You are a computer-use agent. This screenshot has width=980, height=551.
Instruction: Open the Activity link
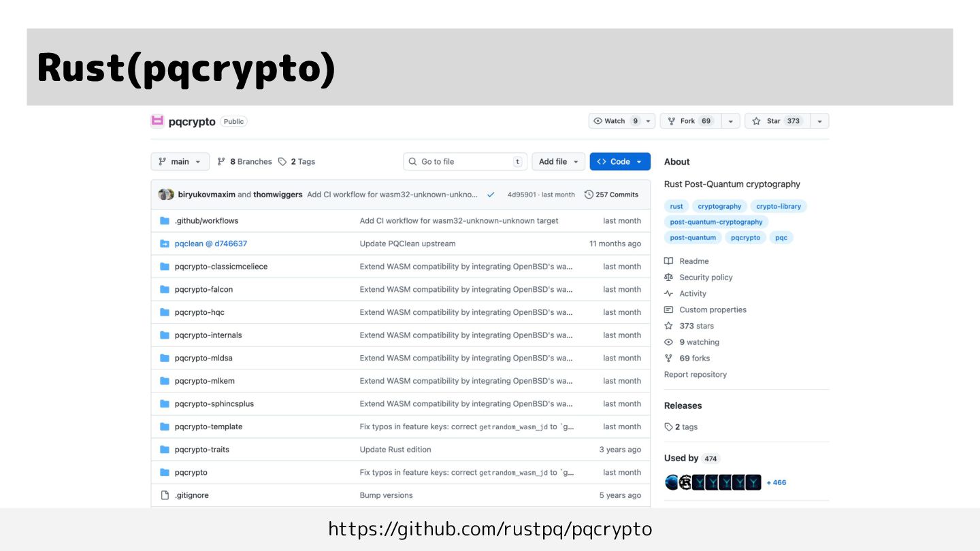click(x=685, y=294)
